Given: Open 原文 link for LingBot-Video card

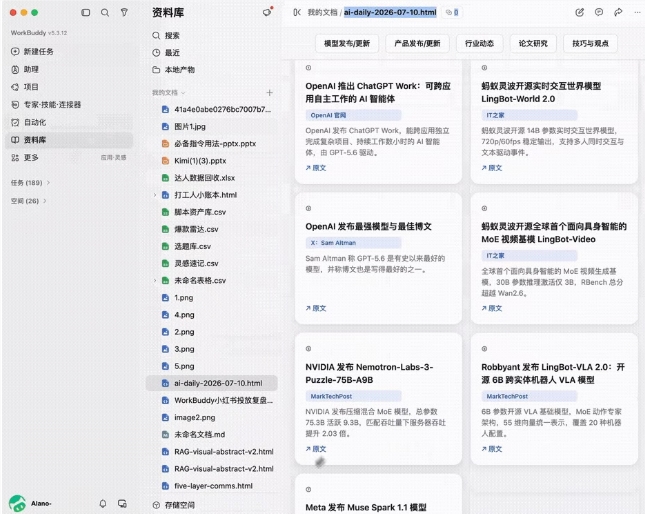Looking at the screenshot, I should 492,308.
